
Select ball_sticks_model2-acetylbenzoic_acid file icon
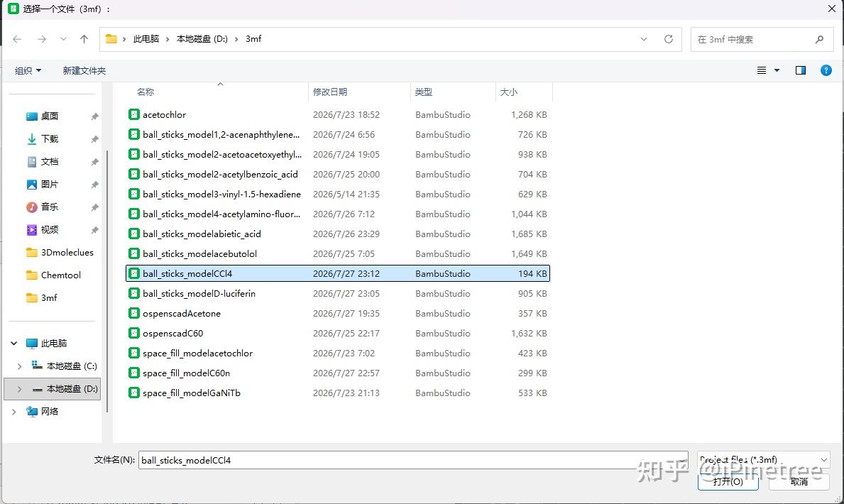[x=134, y=175]
